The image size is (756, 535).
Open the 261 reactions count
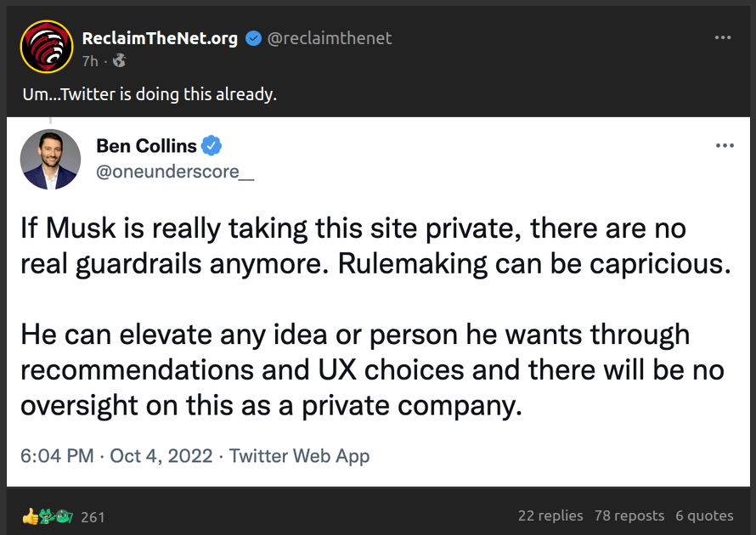click(93, 517)
